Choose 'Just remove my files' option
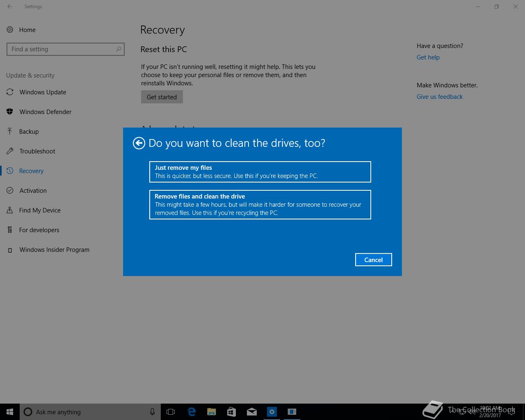This screenshot has height=420, width=525. coord(260,172)
